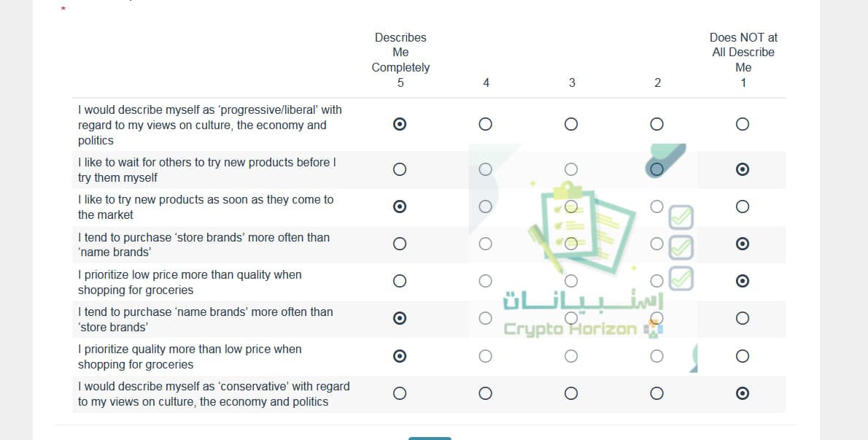The height and width of the screenshot is (440, 868).
Task: Select rating 3 for 'progressive/liberal' statement
Action: 571,124
